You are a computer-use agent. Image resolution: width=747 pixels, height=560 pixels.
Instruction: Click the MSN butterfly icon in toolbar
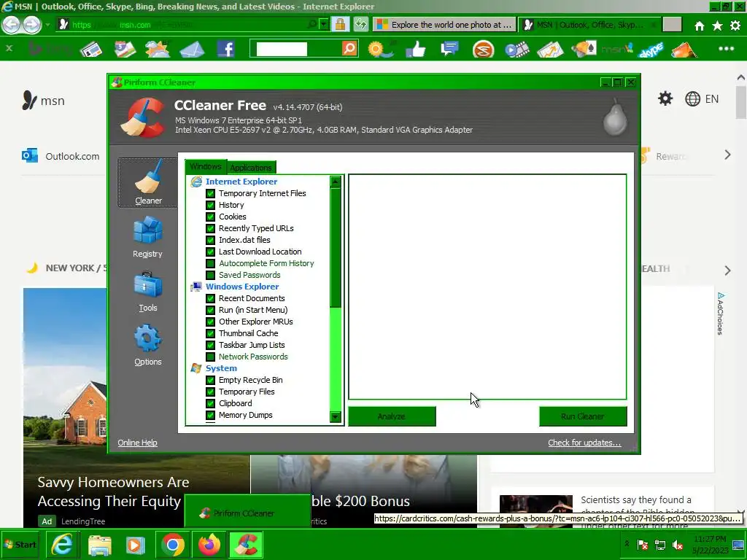(617, 49)
